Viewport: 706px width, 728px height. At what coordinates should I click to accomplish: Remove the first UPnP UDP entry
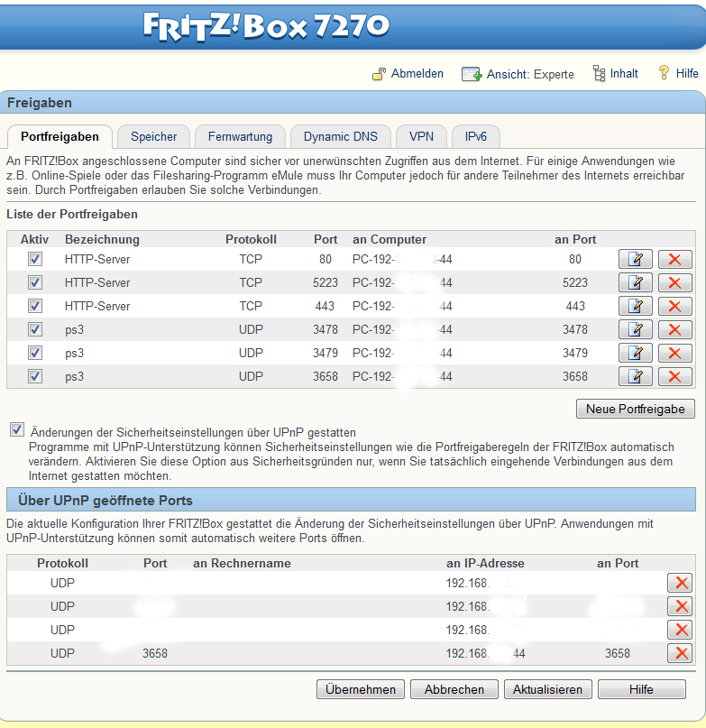click(680, 583)
